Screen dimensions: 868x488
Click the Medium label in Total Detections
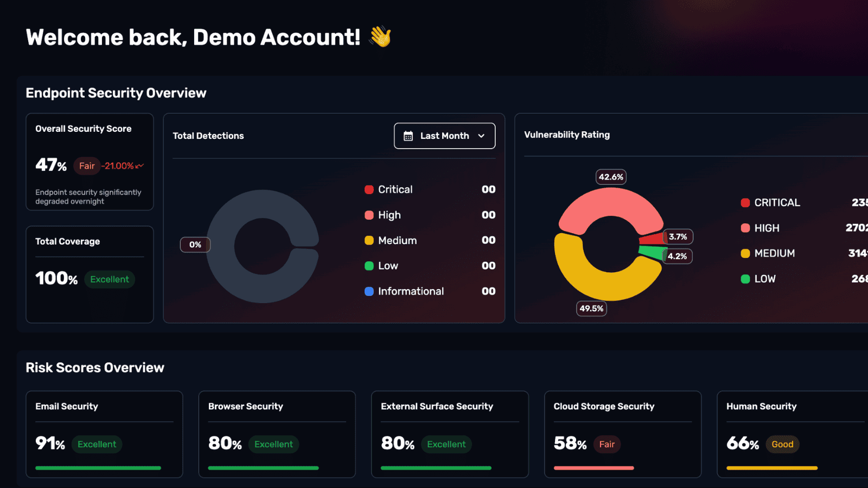[398, 241]
